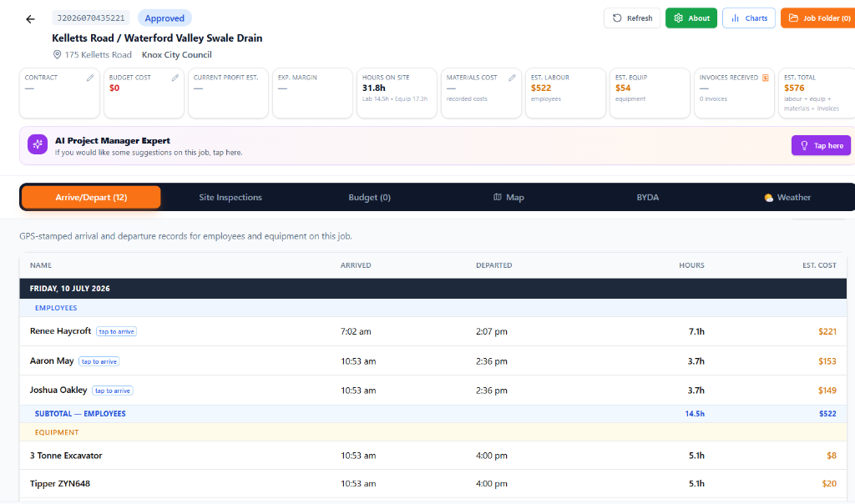Open the Weather tab
The height and width of the screenshot is (504, 855).
787,197
